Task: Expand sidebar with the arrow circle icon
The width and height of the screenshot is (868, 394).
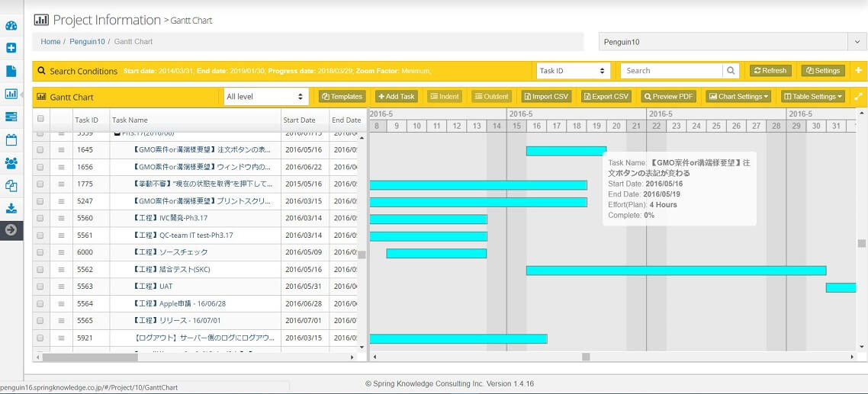Action: 11,230
